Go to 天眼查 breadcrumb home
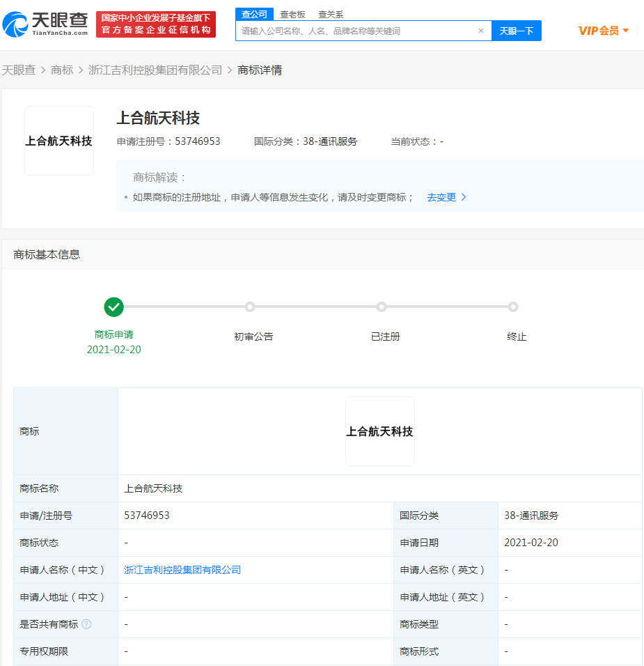The height and width of the screenshot is (666, 644). 19,70
